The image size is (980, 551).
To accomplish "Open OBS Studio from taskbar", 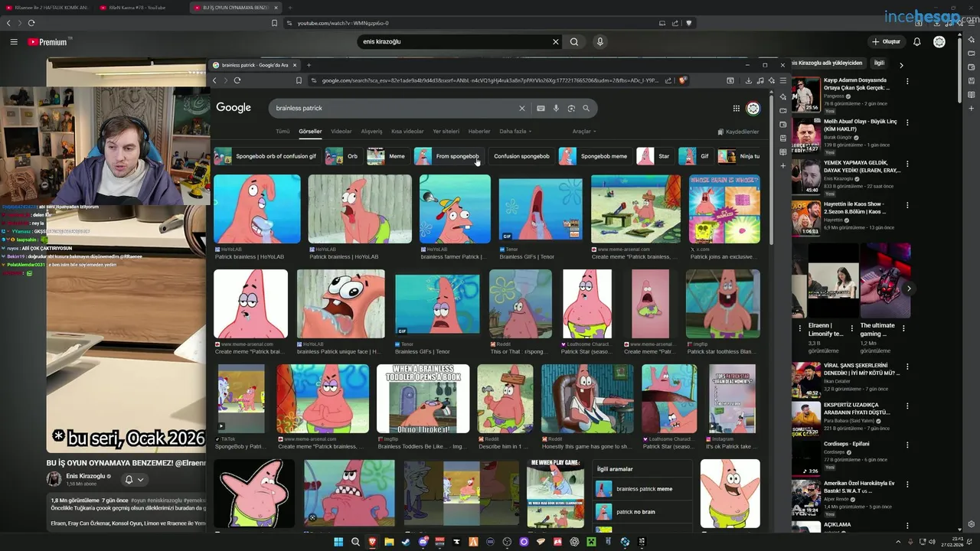I will pos(507,542).
